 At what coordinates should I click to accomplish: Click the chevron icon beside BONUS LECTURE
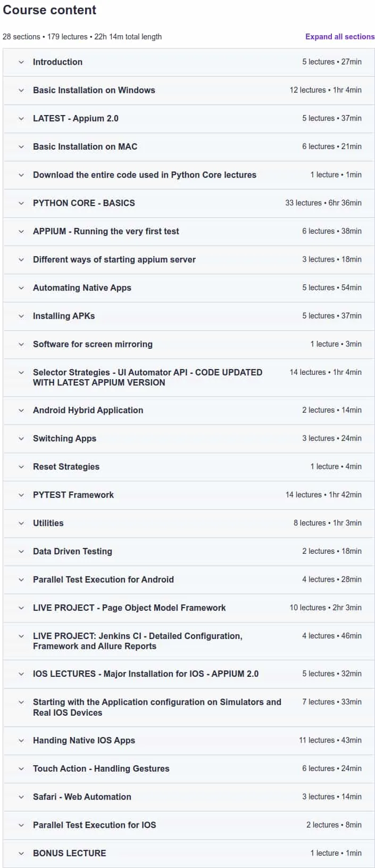point(21,854)
